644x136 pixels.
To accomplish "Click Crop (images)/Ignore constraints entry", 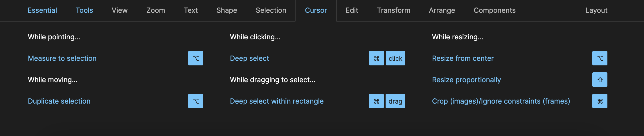I will [x=501, y=101].
